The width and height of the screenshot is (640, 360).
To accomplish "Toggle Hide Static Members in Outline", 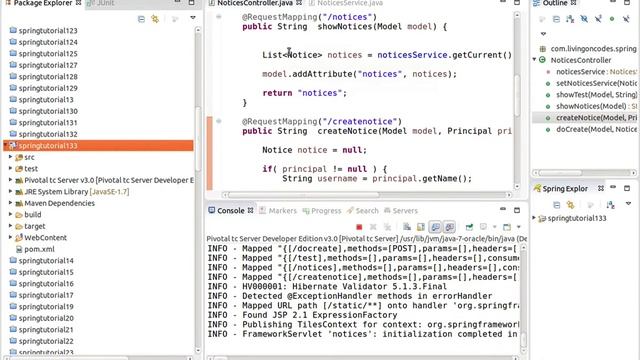I will (598, 19).
